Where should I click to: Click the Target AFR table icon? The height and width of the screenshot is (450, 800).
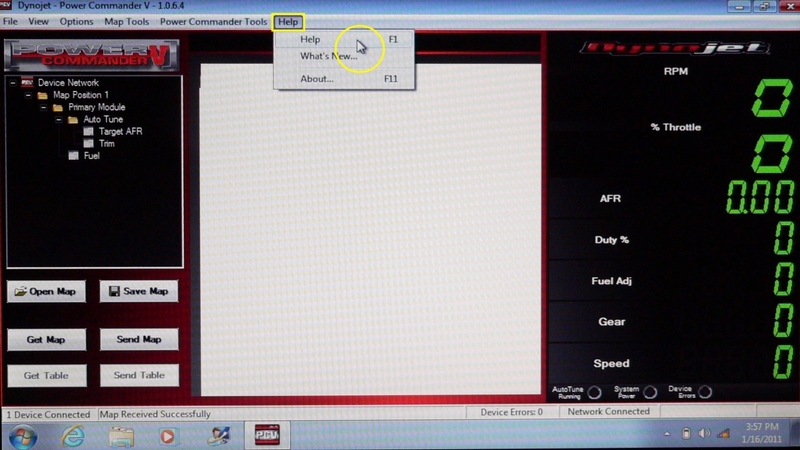click(88, 132)
